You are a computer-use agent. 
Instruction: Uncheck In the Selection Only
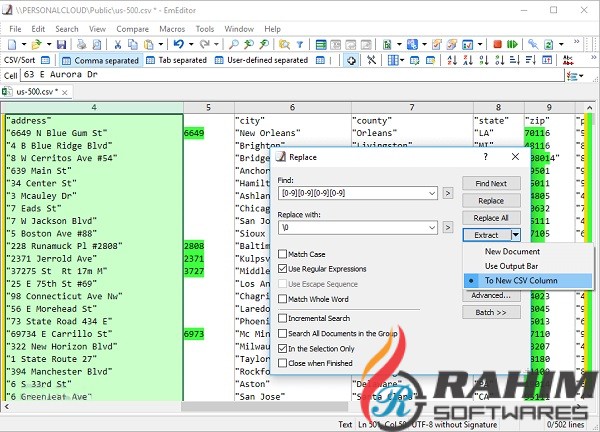pyautogui.click(x=282, y=349)
